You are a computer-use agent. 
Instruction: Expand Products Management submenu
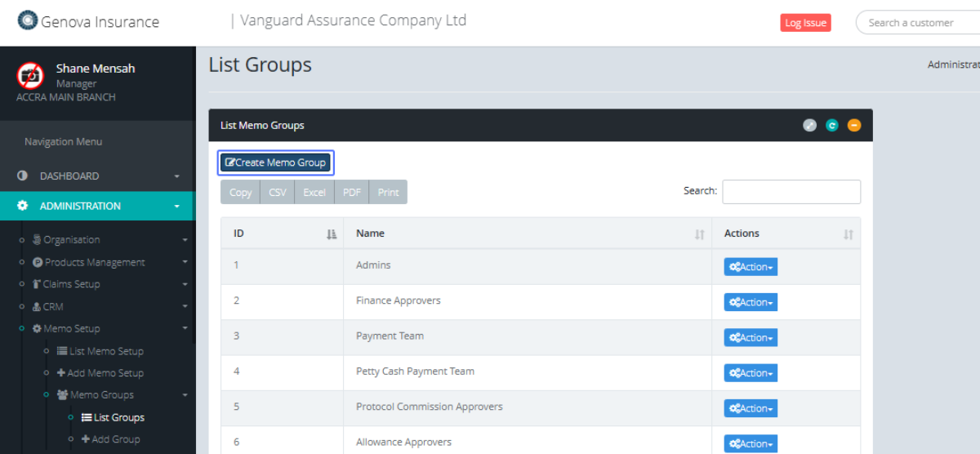pos(95,262)
